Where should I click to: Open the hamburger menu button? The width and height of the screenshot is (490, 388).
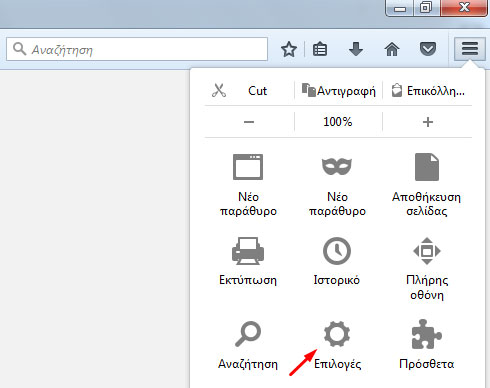470,49
